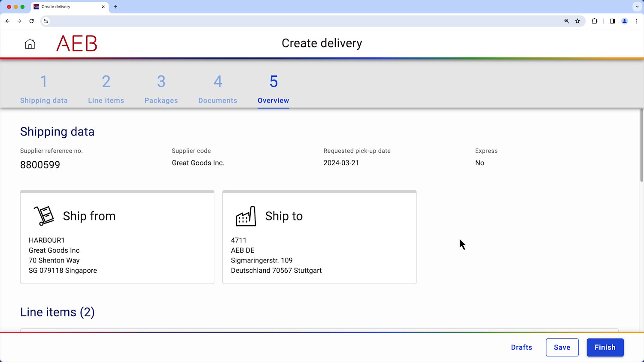The height and width of the screenshot is (362, 644).
Task: Open the site settings icon in the address bar
Action: click(46, 21)
